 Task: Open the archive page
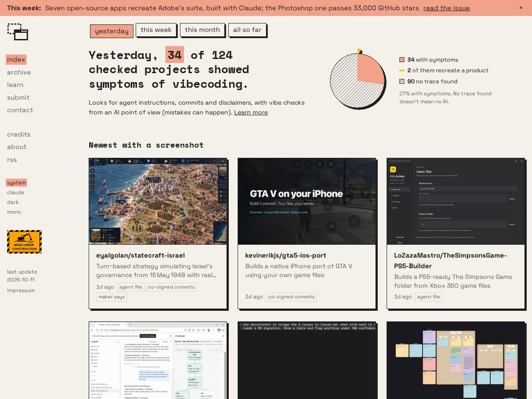click(x=19, y=72)
